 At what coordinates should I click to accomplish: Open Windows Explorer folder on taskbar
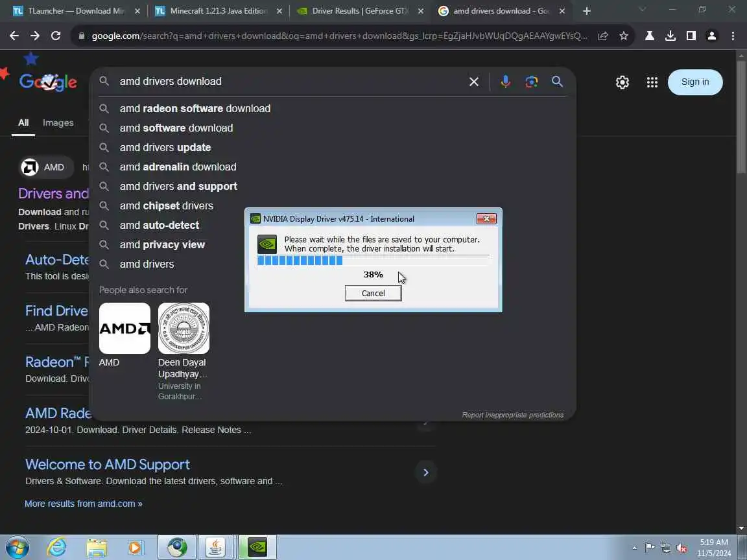[96, 548]
